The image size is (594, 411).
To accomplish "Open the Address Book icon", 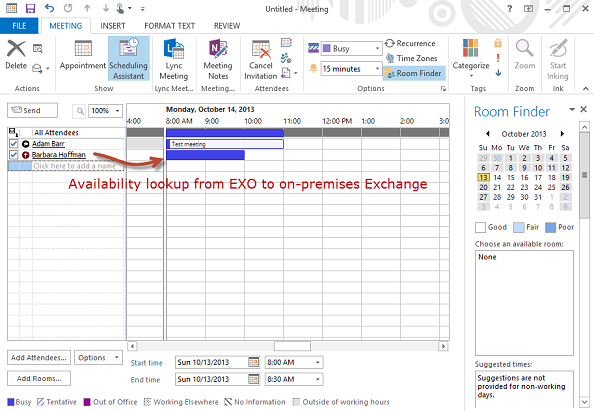I will [286, 42].
